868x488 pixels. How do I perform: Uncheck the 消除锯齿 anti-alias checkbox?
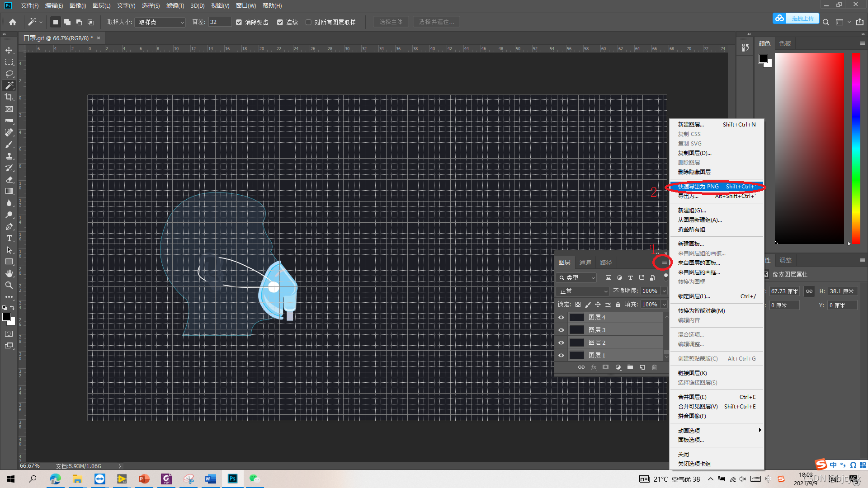(239, 22)
